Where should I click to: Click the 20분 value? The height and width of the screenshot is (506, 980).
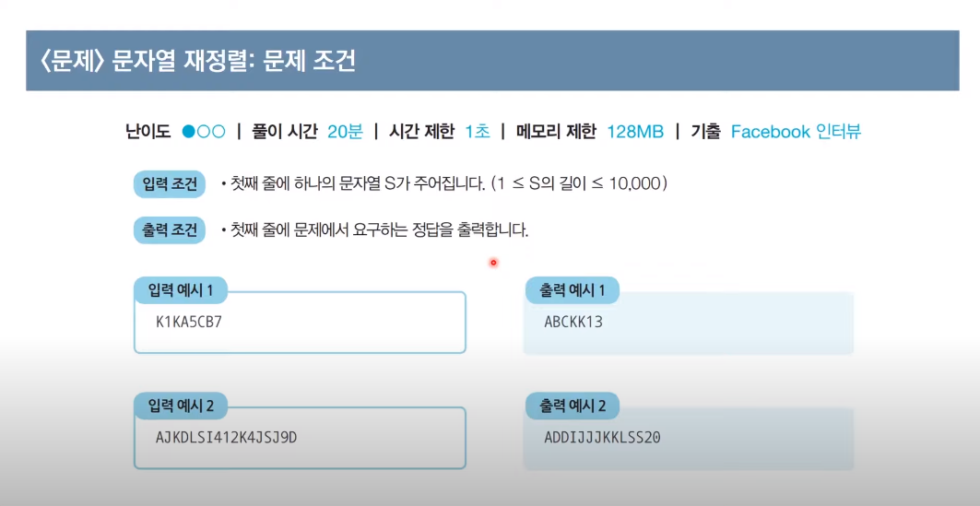coord(345,132)
